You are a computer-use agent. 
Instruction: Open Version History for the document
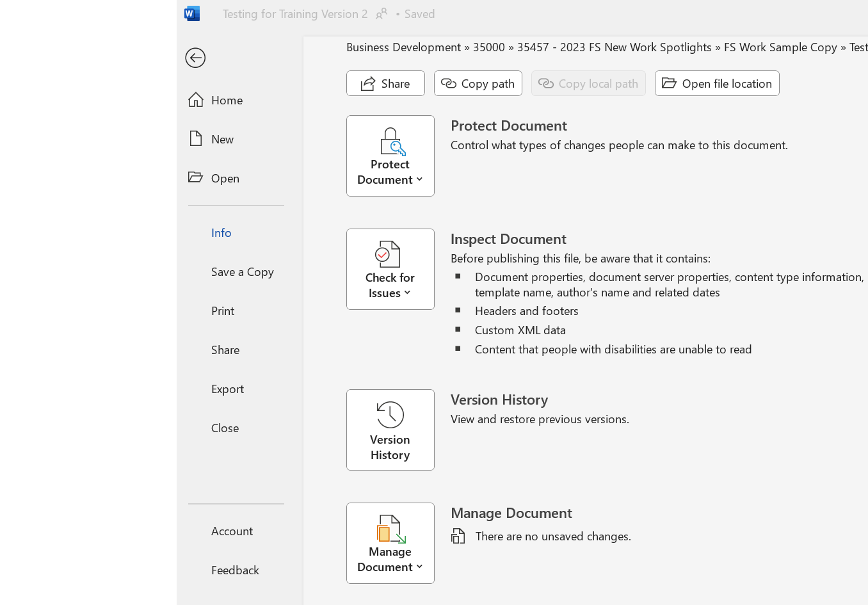click(x=390, y=430)
